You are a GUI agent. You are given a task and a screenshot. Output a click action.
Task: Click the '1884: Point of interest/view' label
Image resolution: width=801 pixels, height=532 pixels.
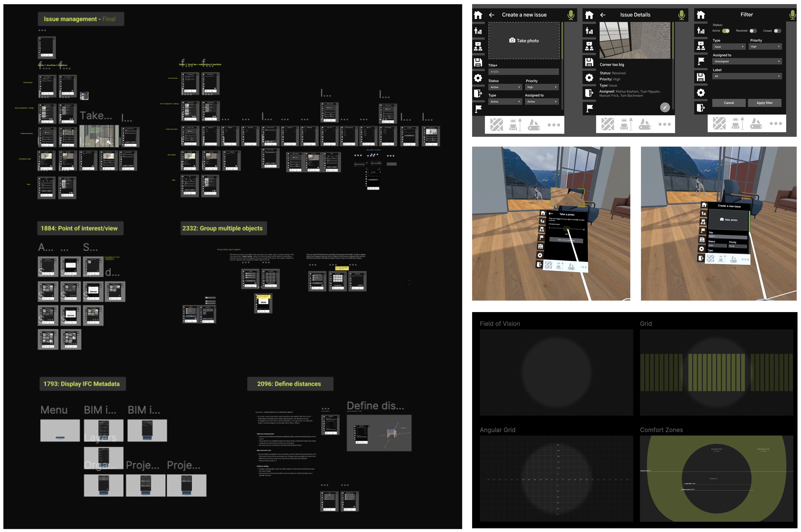[80, 228]
